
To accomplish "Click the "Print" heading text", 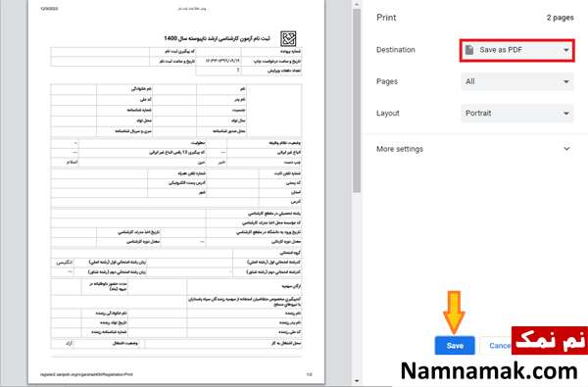I will (x=386, y=18).
